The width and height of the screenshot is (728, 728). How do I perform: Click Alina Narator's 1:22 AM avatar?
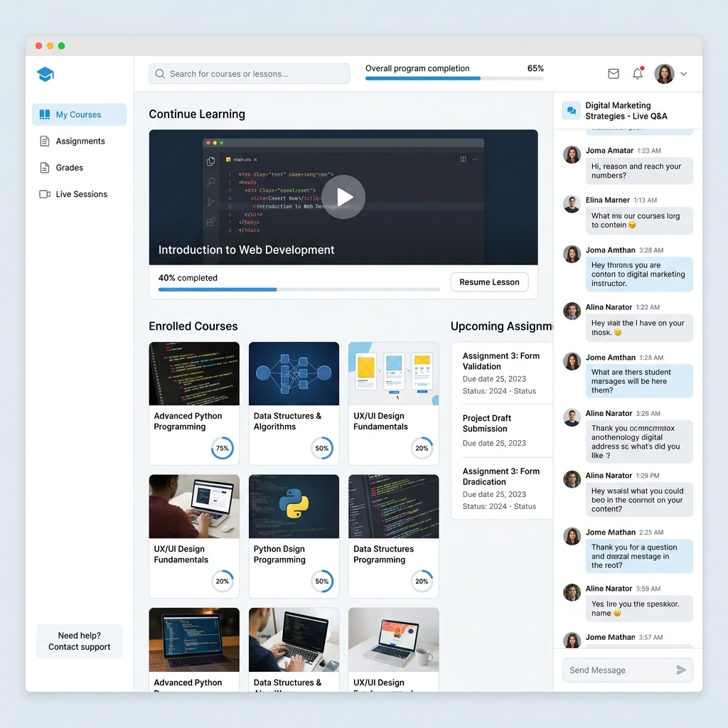572,311
